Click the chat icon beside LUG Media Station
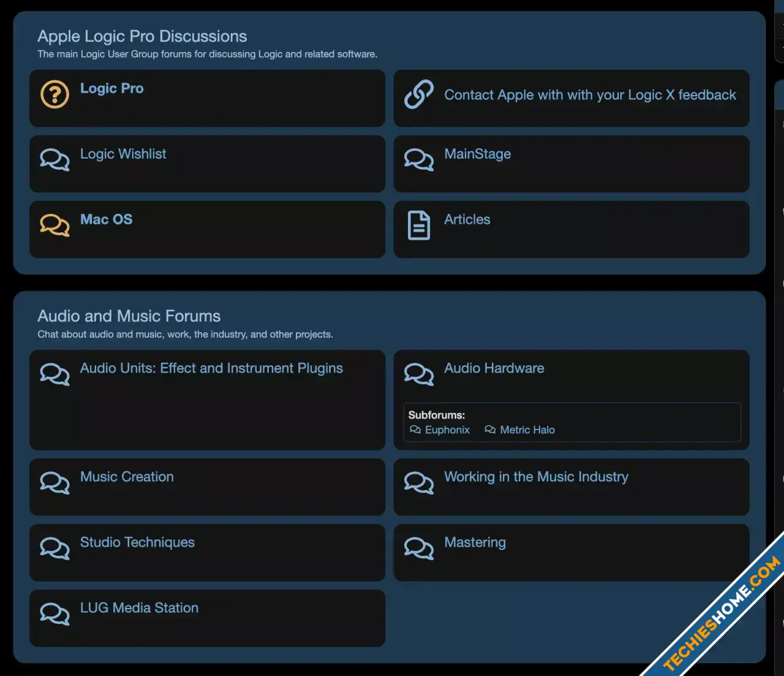The height and width of the screenshot is (676, 784). pyautogui.click(x=55, y=614)
